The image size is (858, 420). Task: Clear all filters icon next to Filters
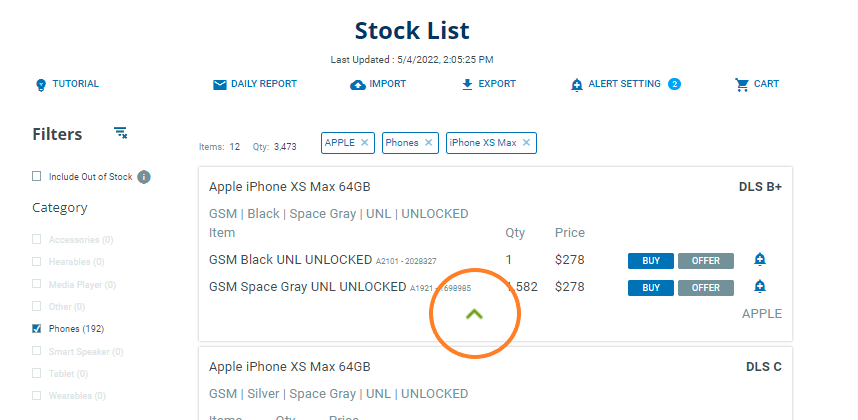(x=121, y=133)
